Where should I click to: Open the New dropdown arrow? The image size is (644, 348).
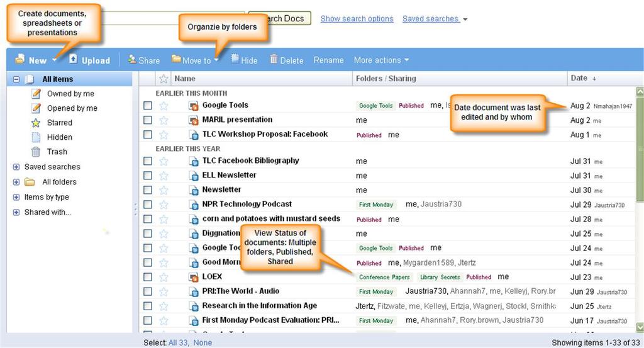tap(54, 60)
